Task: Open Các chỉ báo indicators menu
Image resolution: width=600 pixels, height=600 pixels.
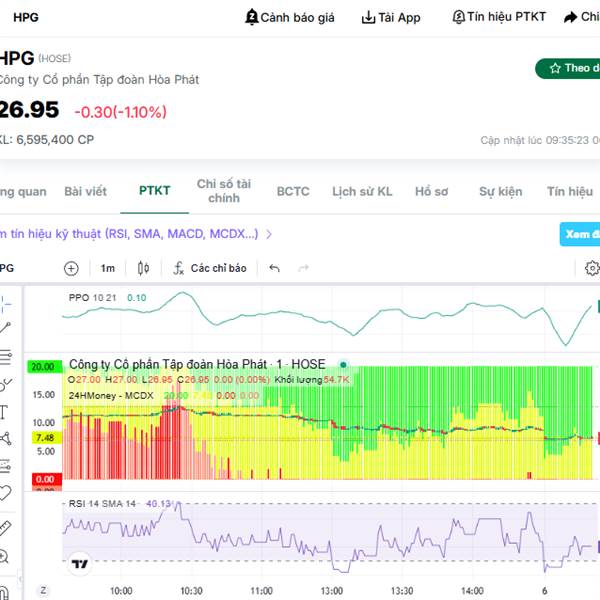Action: pyautogui.click(x=210, y=268)
